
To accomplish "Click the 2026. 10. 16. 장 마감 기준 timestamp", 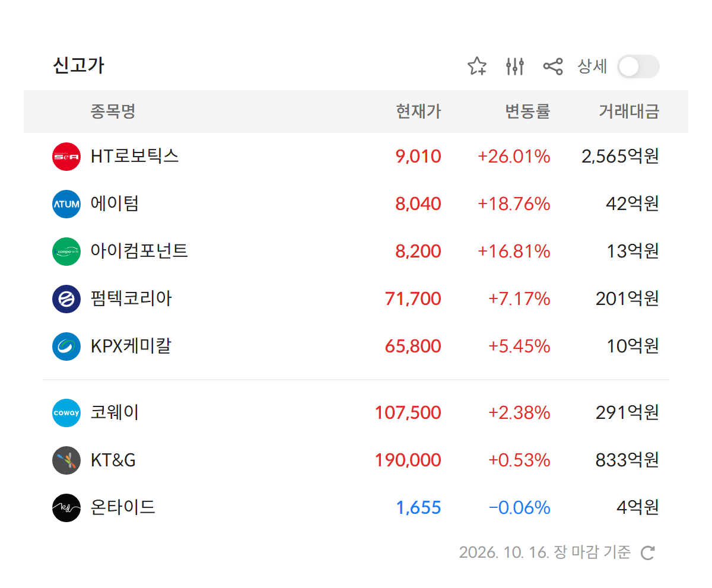I will click(x=545, y=552).
